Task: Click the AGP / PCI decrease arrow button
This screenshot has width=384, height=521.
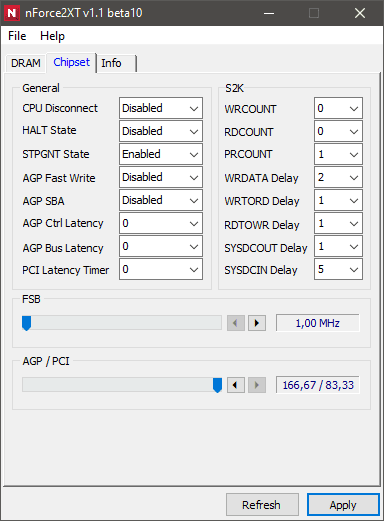Action: (x=236, y=385)
